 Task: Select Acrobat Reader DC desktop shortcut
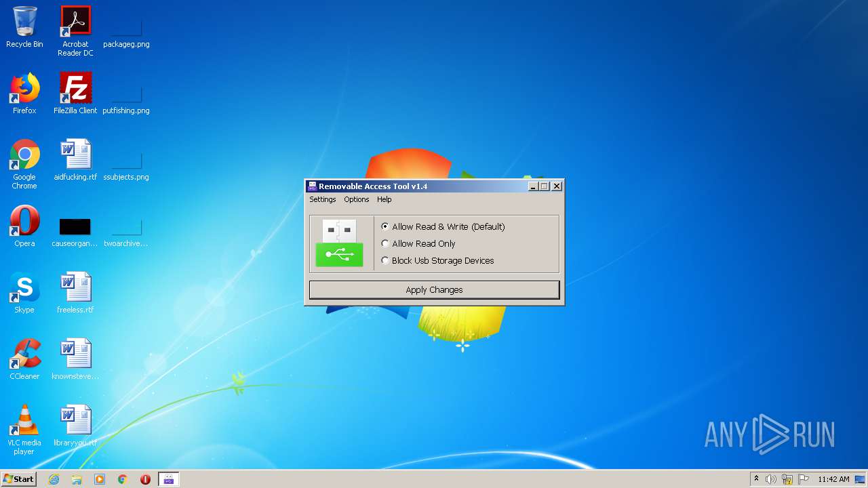point(75,31)
